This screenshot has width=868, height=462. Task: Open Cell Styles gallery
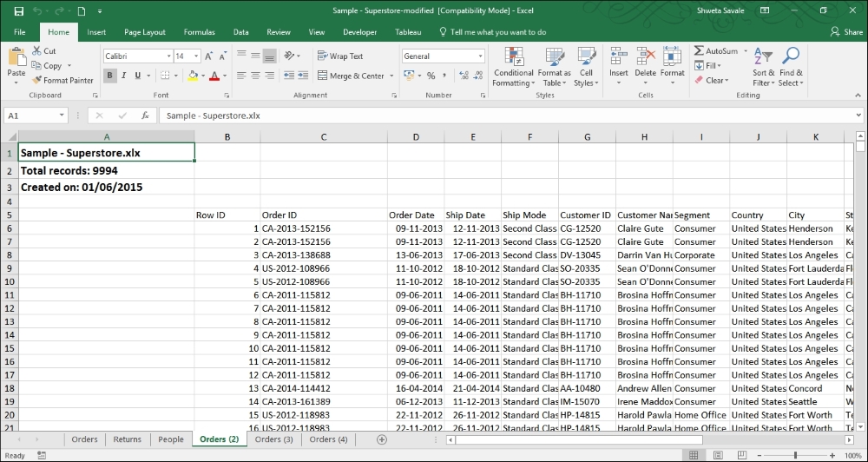(x=586, y=67)
